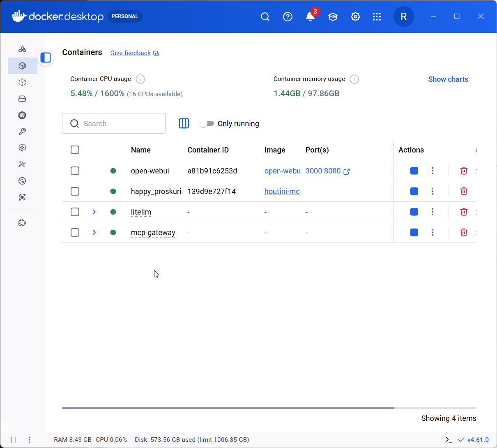Toggle the sidebar collapse button
497x448 pixels.
tap(46, 58)
